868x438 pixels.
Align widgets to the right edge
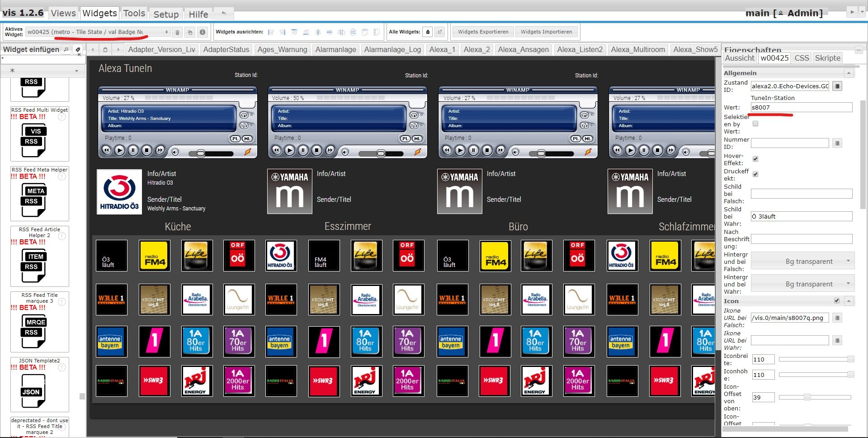(x=283, y=32)
